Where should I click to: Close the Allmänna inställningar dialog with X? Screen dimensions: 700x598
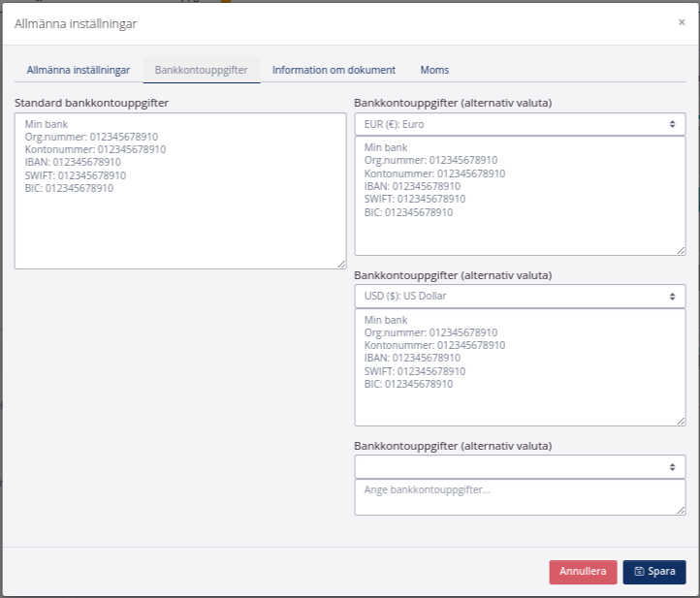682,21
